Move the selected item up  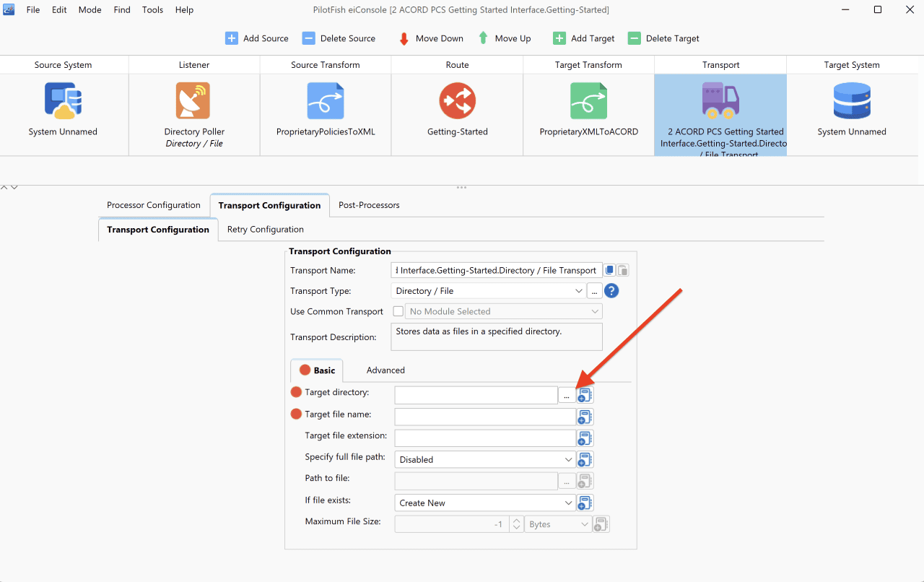click(x=504, y=38)
